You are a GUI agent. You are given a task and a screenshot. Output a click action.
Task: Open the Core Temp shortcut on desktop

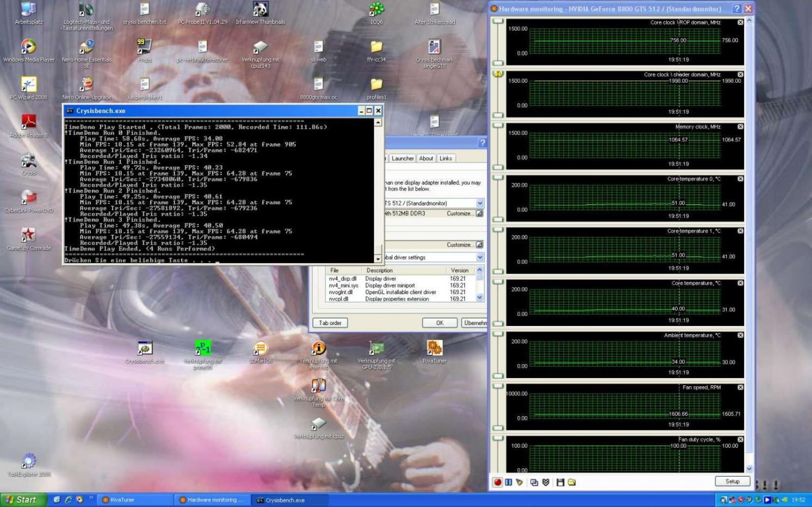[x=319, y=392]
